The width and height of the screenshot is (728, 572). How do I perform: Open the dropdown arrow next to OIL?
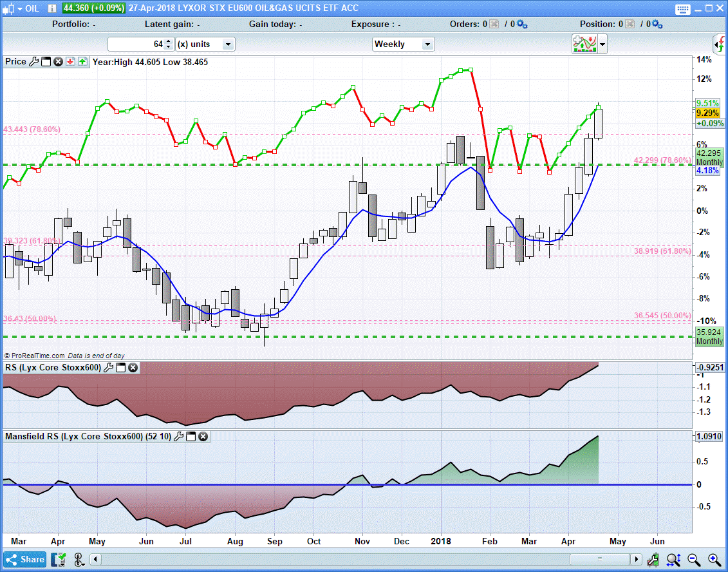19,9
